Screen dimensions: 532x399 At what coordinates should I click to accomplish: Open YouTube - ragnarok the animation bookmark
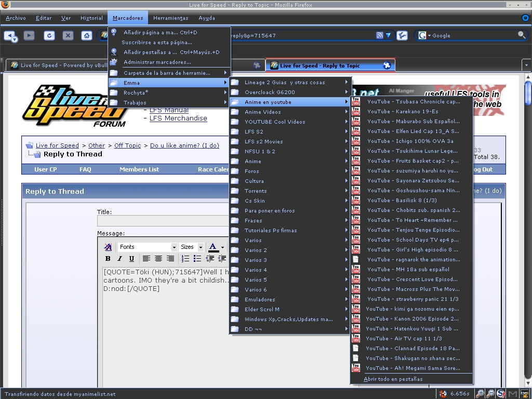[411, 260]
